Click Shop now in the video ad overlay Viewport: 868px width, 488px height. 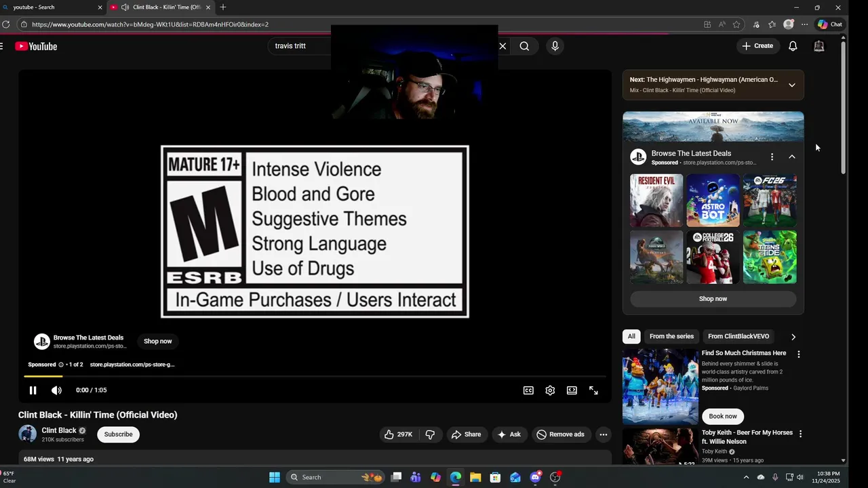(x=157, y=341)
